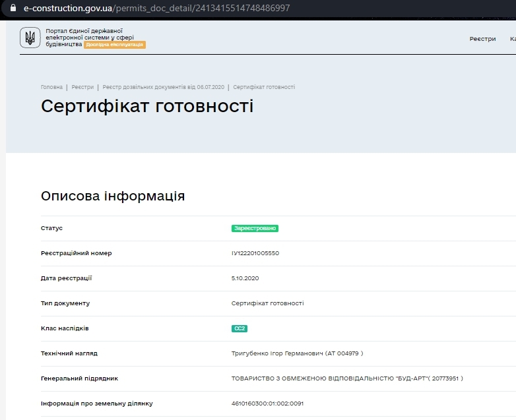Open the portal title link in the header
The width and height of the screenshot is (516, 420).
click(x=90, y=37)
